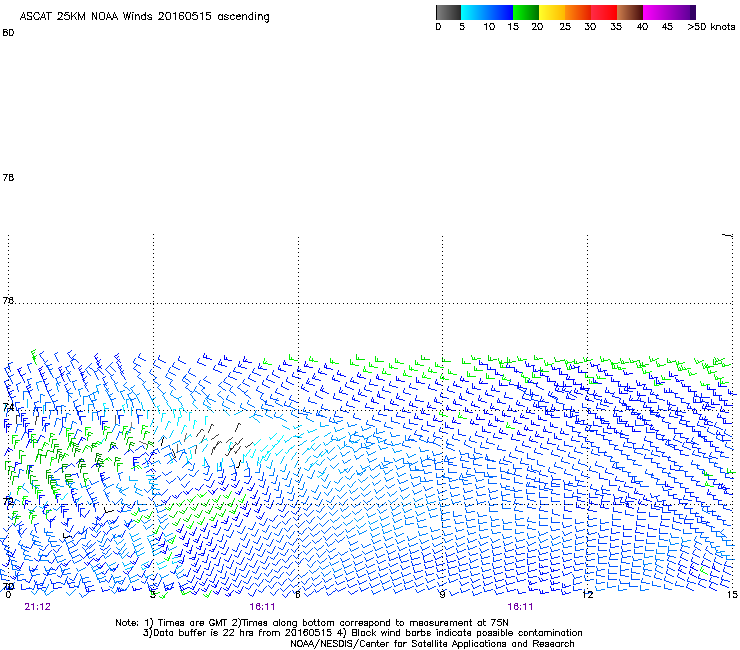Screen dimensions: 740x650
Task: Click the note 'Times along bottom correspond to measurement at 75N'
Action: [375, 623]
